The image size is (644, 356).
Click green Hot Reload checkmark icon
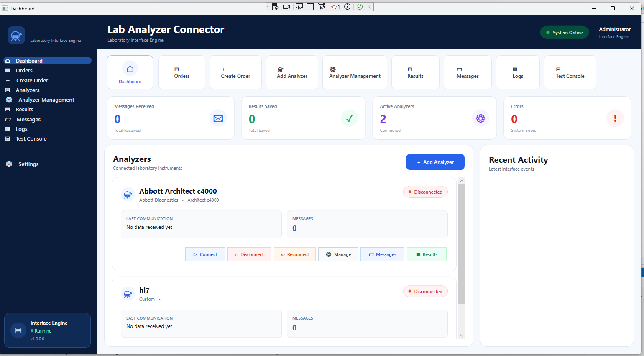(360, 7)
